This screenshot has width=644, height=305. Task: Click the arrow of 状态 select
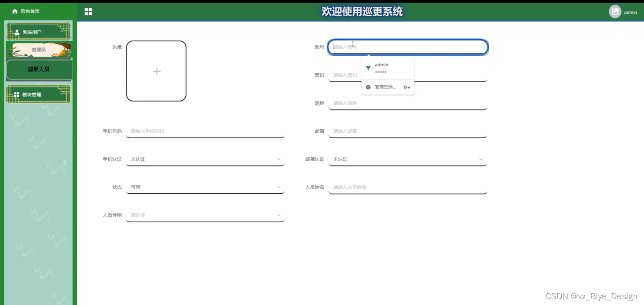tap(279, 187)
